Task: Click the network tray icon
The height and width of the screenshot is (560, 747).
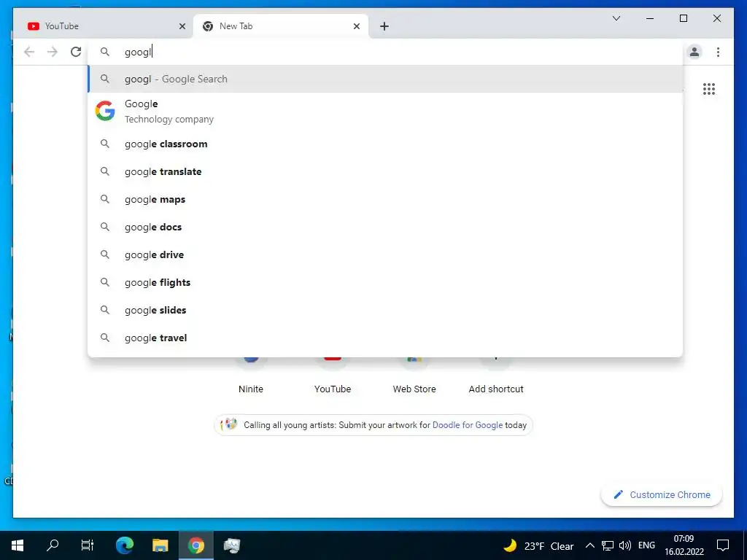Action: pyautogui.click(x=608, y=545)
